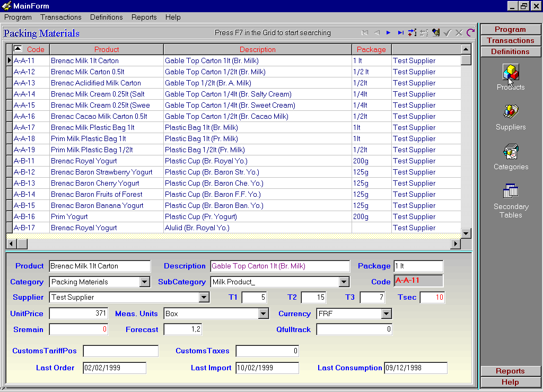
Task: Open the Supplier dropdown list
Action: point(204,298)
